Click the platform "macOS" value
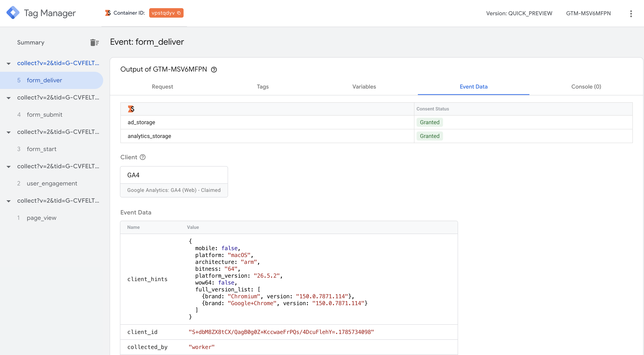The image size is (644, 355). click(x=239, y=255)
